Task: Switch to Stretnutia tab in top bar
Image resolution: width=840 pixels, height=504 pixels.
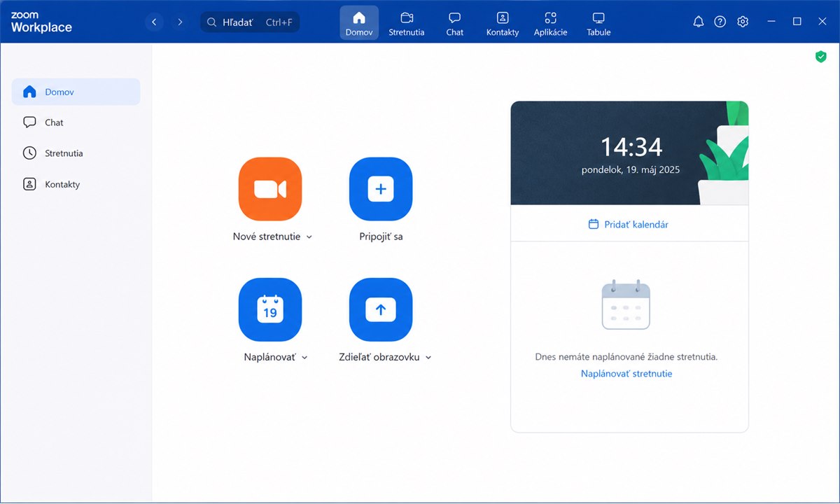Action: pyautogui.click(x=407, y=22)
